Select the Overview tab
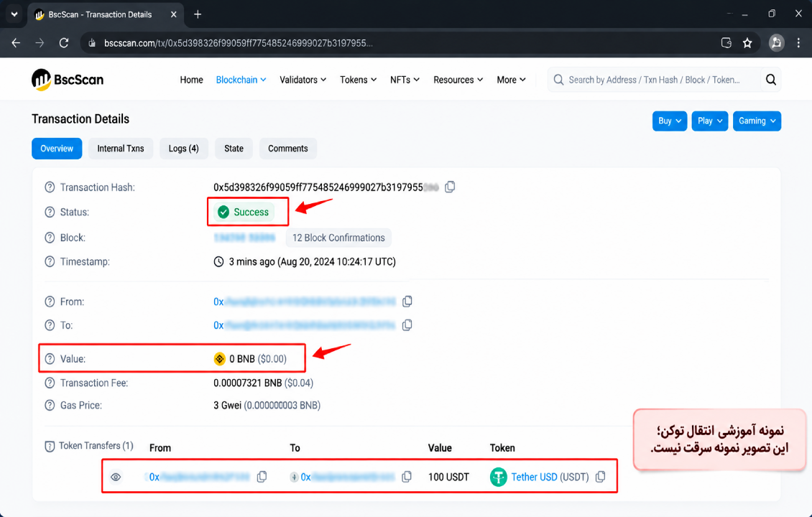The width and height of the screenshot is (812, 517). coord(57,149)
